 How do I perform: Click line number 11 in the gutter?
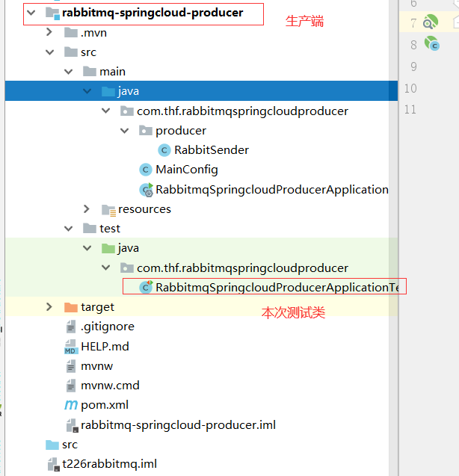(410, 109)
